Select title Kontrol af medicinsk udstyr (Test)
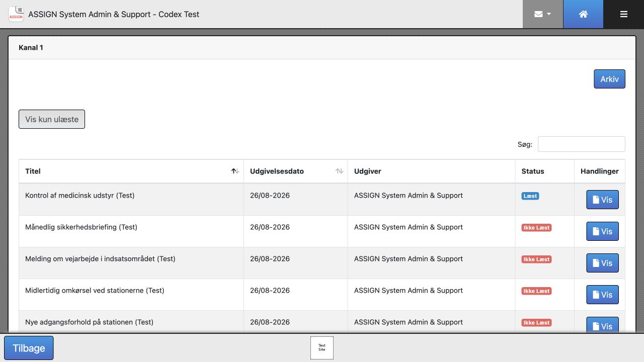 [80, 196]
